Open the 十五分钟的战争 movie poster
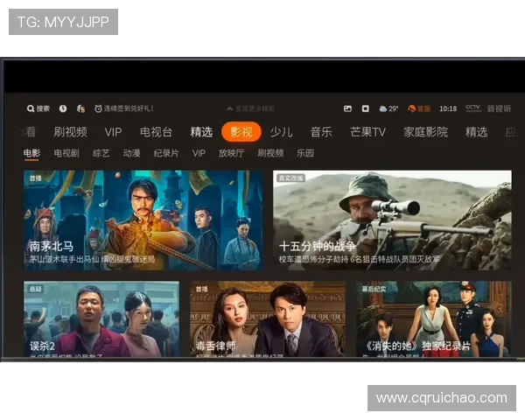Screen dimensions: 525x420 [392, 220]
